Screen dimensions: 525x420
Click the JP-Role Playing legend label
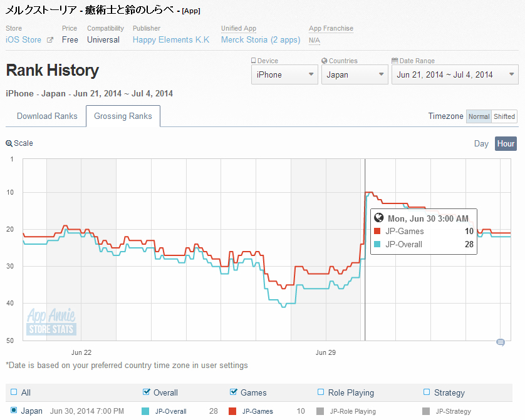coord(353,411)
